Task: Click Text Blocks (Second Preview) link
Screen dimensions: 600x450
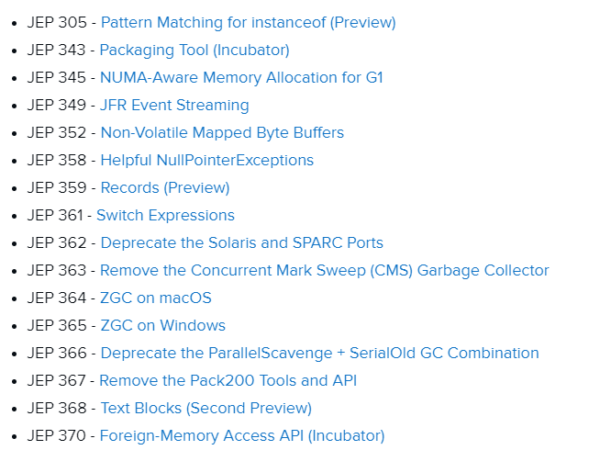Action: pos(206,408)
